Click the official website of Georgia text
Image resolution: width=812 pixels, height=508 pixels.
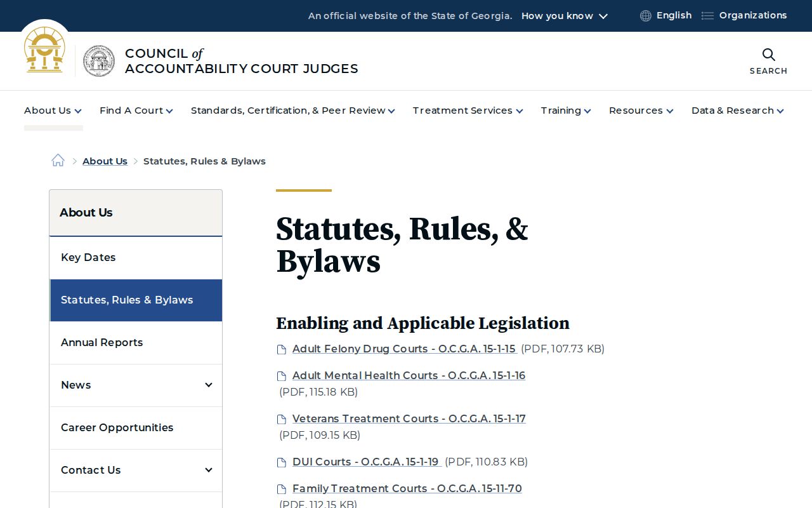pos(410,16)
